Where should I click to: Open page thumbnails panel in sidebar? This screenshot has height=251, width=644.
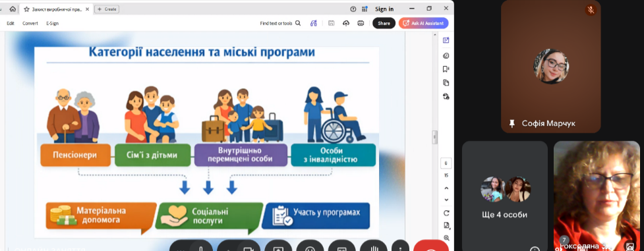point(446,82)
